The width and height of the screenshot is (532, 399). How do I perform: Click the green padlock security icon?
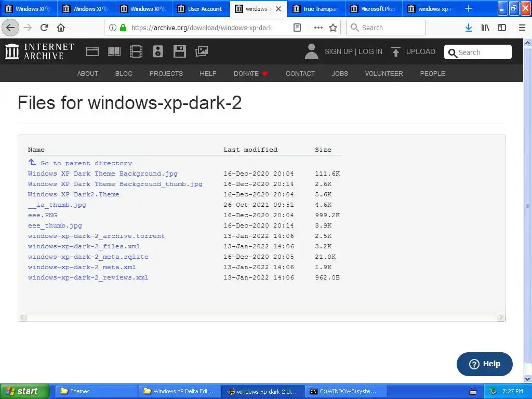tap(123, 28)
